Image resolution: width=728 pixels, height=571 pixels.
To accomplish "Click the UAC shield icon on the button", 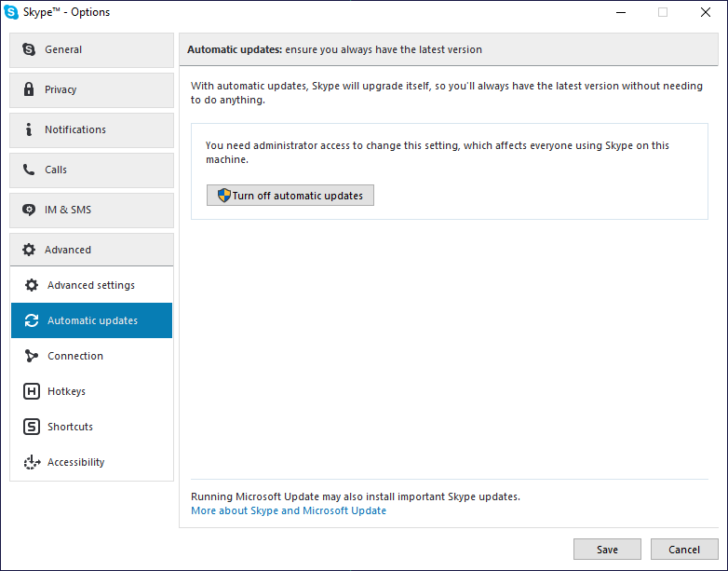I will 224,195.
